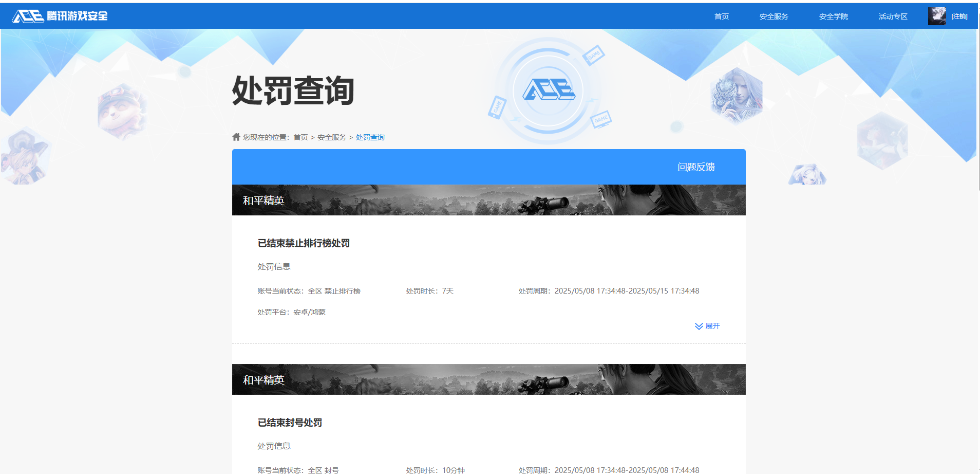Collapse the breadcrumb by selecting 处罚查询
The width and height of the screenshot is (980, 474).
(x=370, y=137)
